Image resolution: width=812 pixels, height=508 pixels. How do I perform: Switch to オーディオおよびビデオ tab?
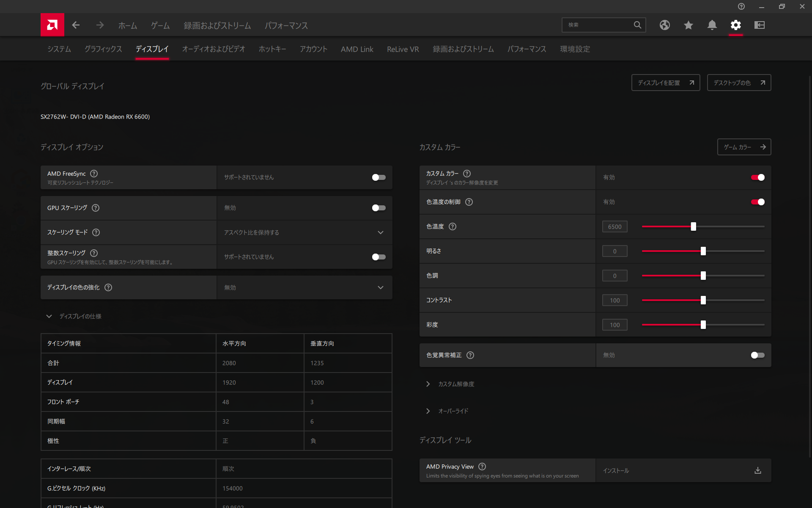click(214, 49)
